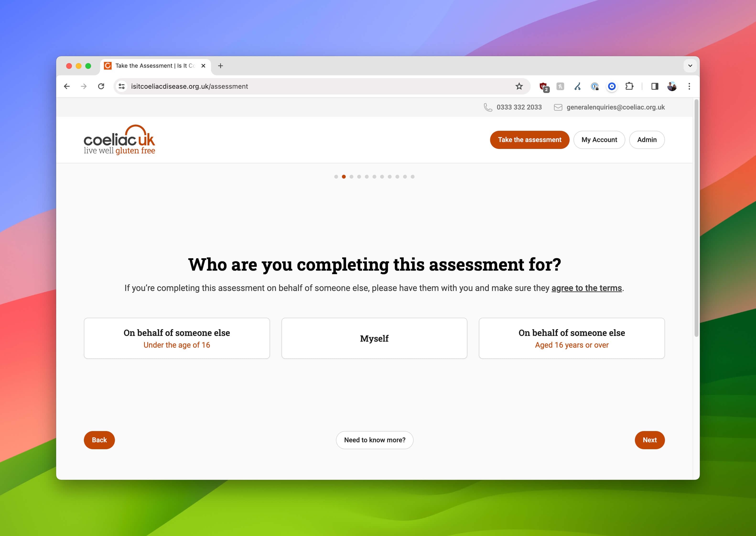Click the orange 'Next' button
The image size is (756, 536).
pos(649,440)
